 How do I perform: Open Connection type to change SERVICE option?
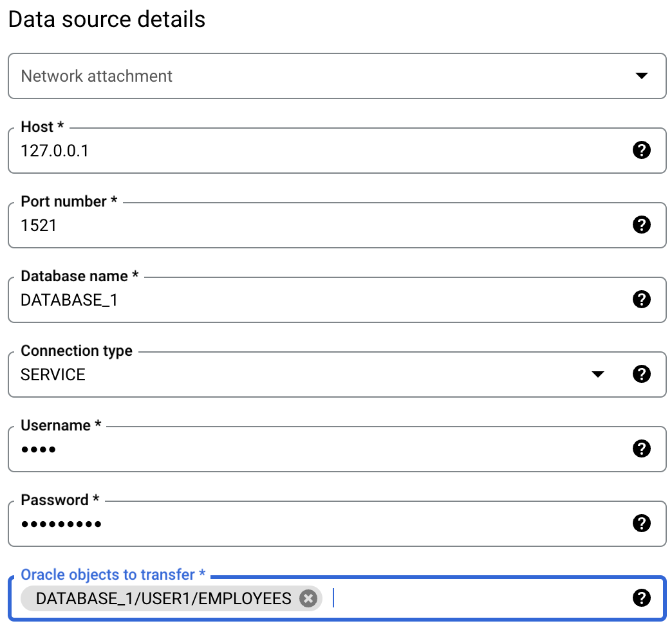point(599,374)
